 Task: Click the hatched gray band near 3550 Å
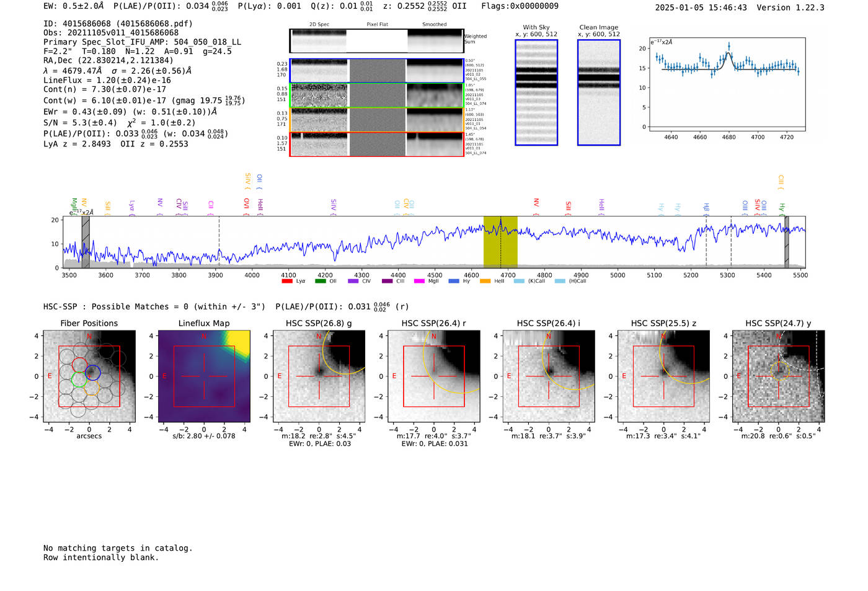[x=86, y=242]
